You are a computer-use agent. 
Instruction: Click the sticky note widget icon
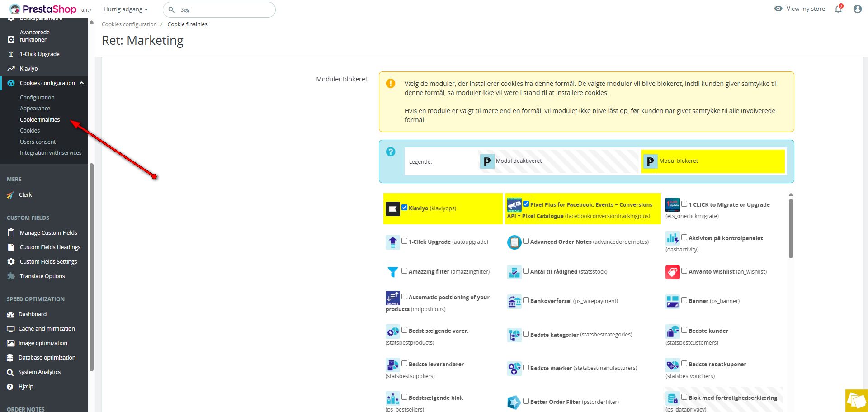pyautogui.click(x=857, y=401)
